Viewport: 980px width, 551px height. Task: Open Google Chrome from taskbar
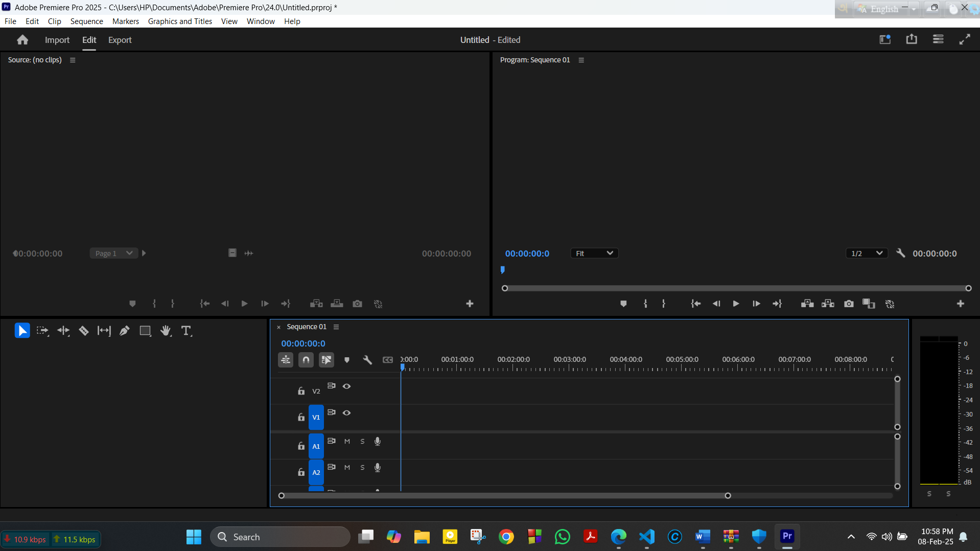pyautogui.click(x=506, y=537)
